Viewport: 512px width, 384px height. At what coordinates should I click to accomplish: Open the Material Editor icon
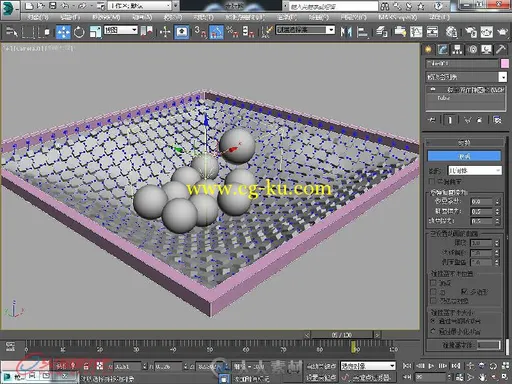tap(451, 32)
